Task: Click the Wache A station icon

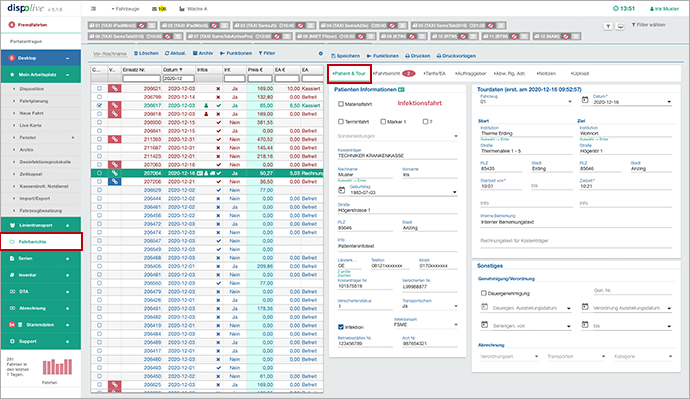Action: point(182,9)
